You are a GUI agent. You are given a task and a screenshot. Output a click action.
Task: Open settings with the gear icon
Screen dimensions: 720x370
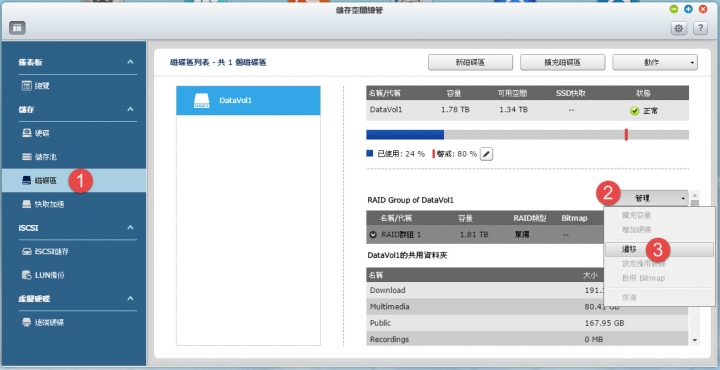[x=679, y=28]
